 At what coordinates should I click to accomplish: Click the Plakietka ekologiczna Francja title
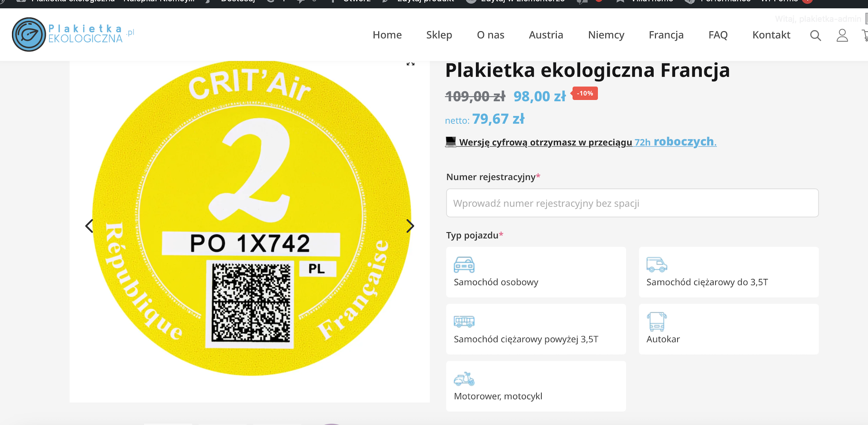click(x=588, y=70)
